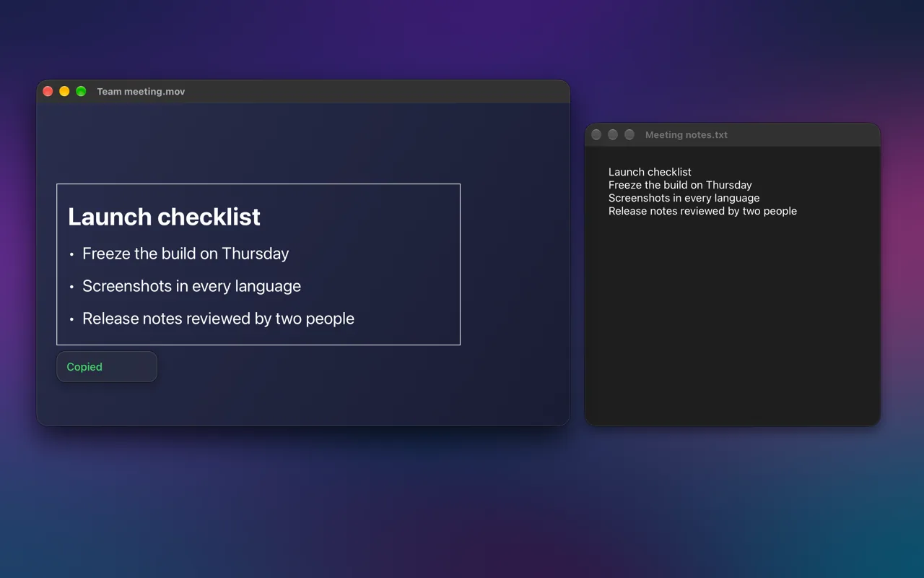Close the Team meeting.mov window with red button

point(48,91)
